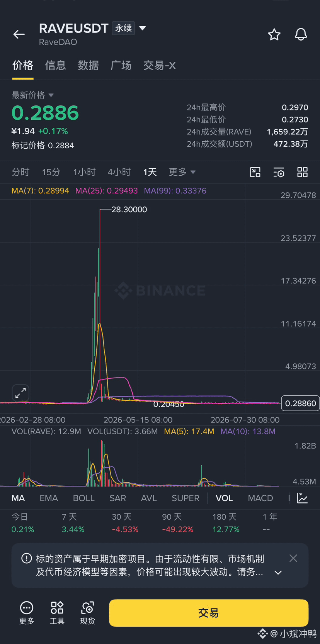
Task: Switch to the 数据 tab
Action: [x=89, y=65]
